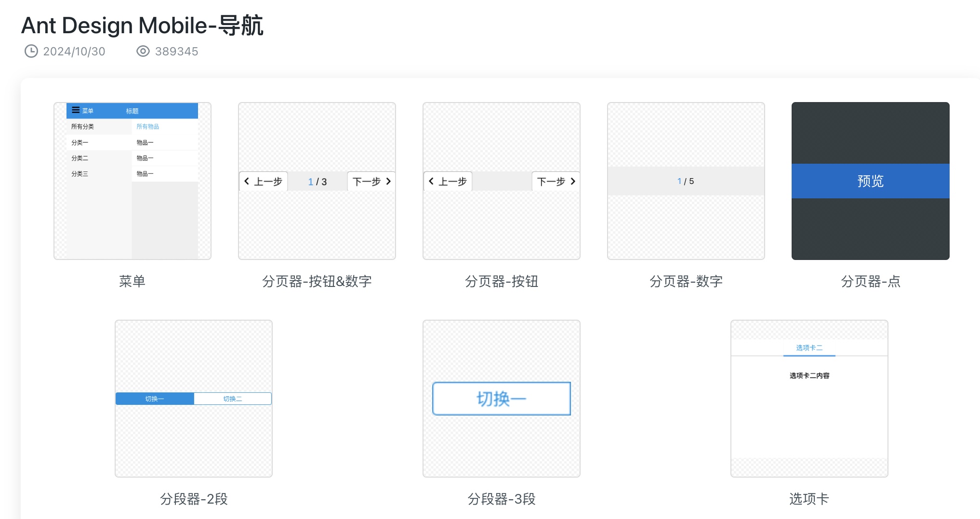
Task: Click 上一步 in the 分页器-按钮&数字 card
Action: [x=264, y=182]
